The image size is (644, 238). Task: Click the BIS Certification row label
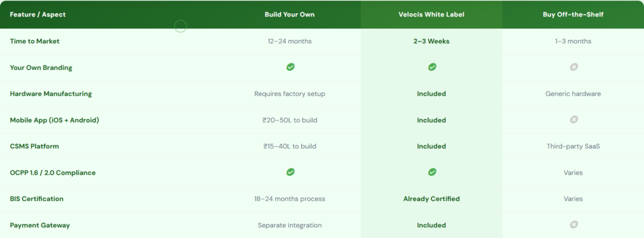tap(36, 198)
